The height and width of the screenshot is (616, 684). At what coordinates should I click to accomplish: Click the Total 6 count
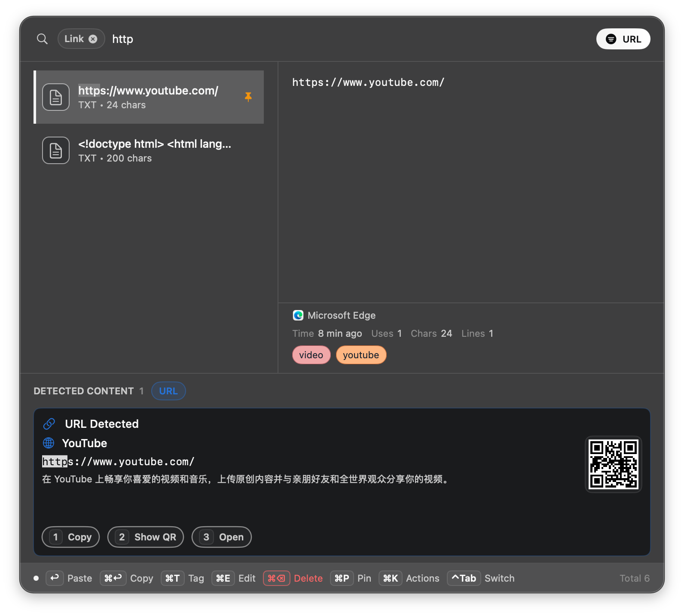coord(635,578)
